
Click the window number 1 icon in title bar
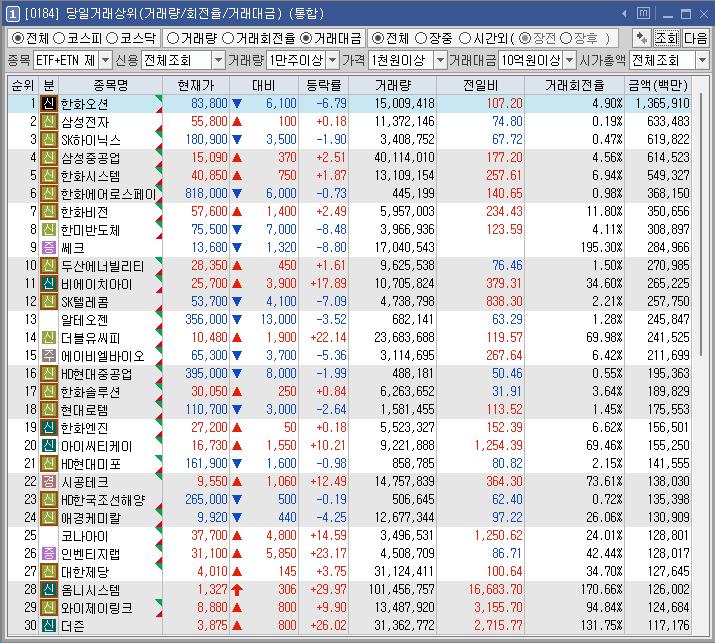click(x=12, y=14)
